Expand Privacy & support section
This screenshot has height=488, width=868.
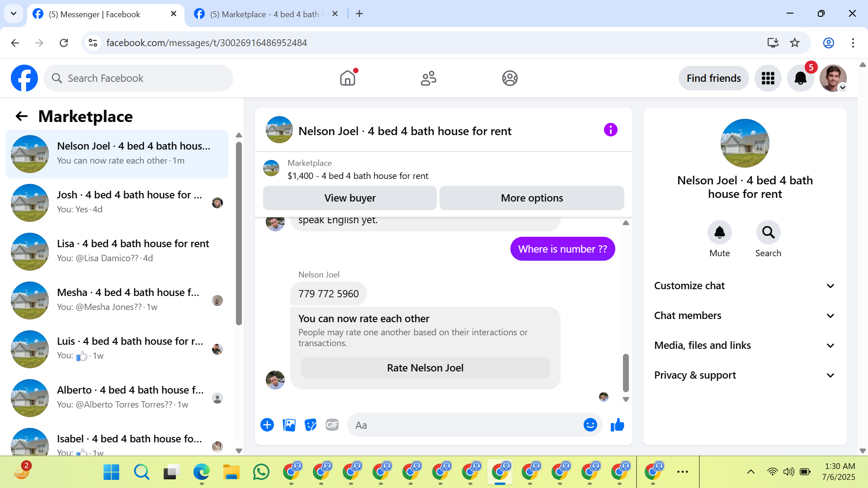745,375
